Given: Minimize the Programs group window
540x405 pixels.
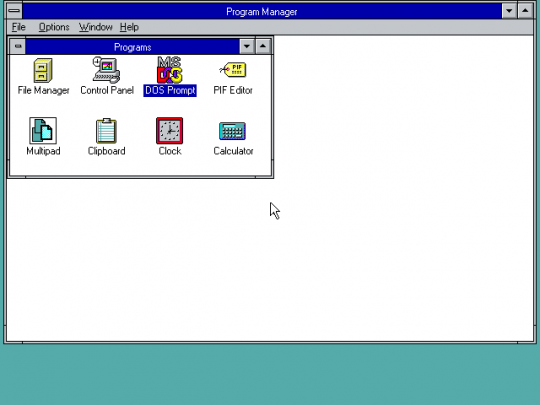Looking at the screenshot, I should tap(247, 46).
